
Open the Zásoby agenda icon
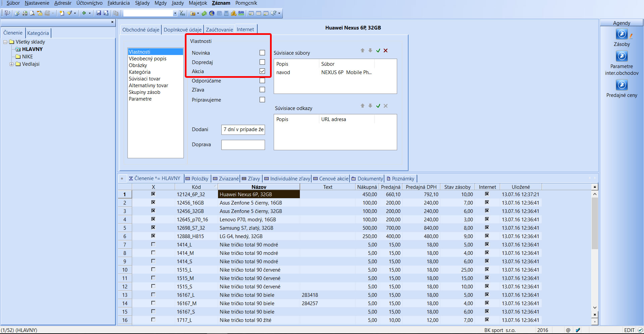(x=622, y=34)
